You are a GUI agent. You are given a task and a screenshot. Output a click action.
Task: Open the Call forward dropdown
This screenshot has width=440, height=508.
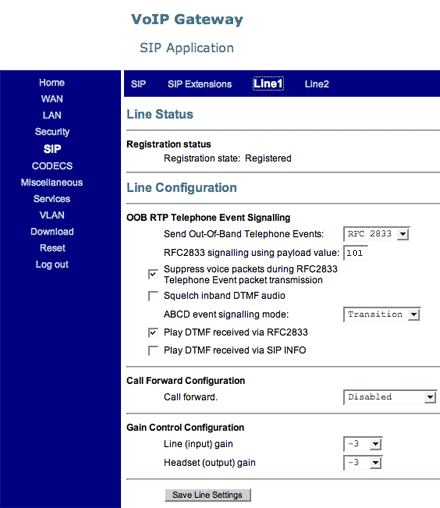[x=390, y=397]
